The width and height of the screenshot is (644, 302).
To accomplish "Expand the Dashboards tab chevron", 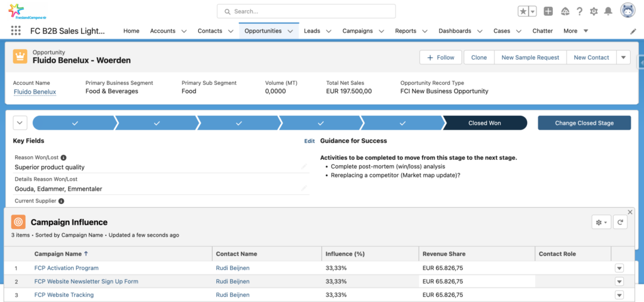I will pyautogui.click(x=479, y=31).
